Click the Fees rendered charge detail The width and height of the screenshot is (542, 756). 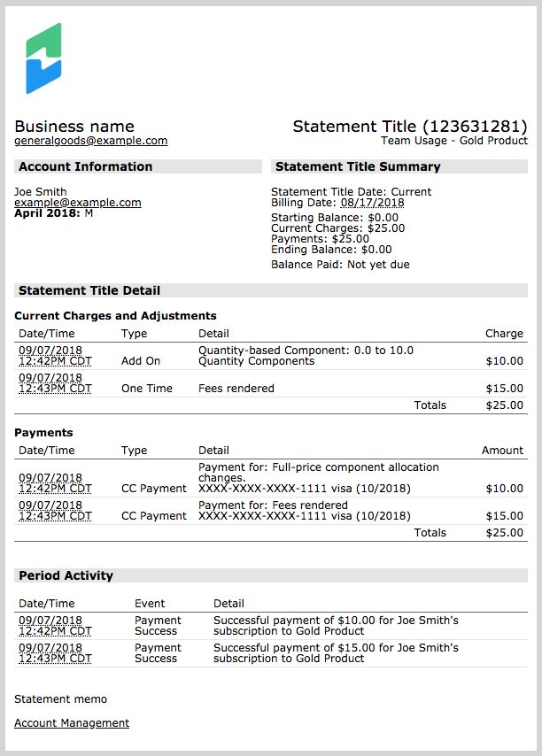coord(236,389)
